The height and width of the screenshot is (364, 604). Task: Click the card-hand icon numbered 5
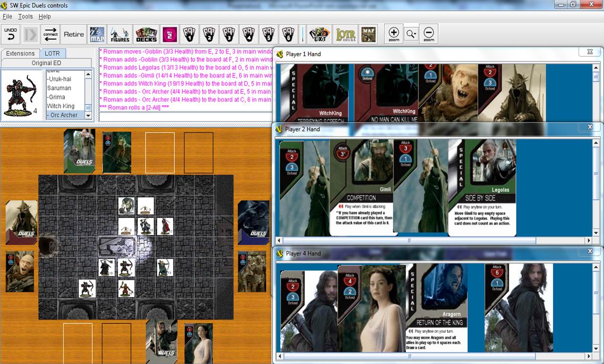(x=268, y=35)
